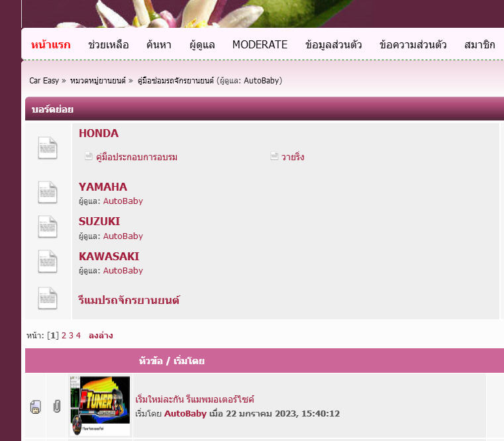The image size is (504, 441).
Task: Click the topic post icon in first row
Action: (36, 407)
